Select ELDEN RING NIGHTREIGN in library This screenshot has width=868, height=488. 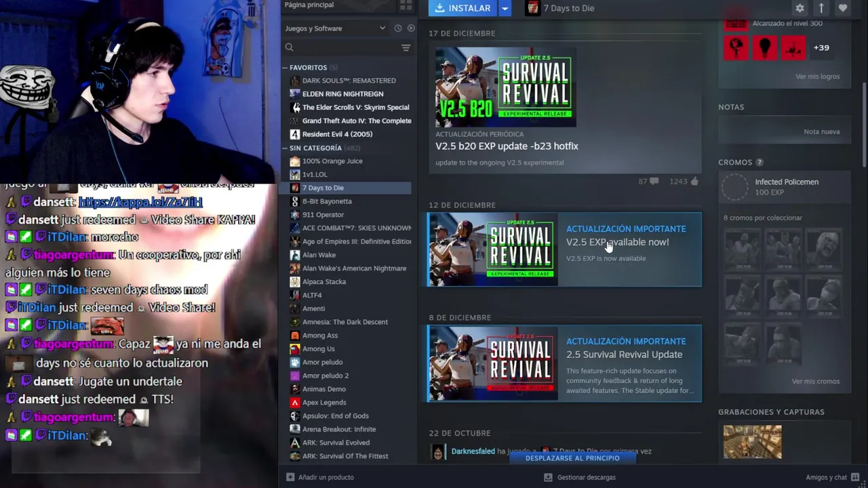tap(342, 94)
